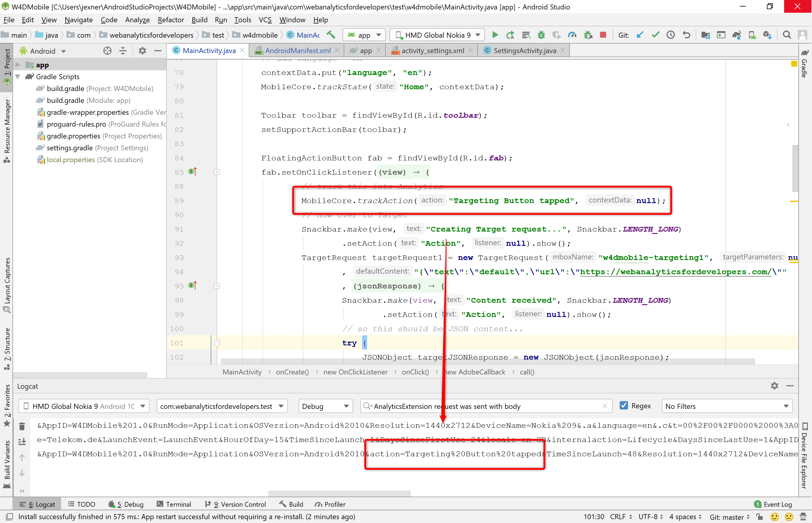Viewport: 812px width, 523px height.
Task: Collapse the lambda fold marker at line 85
Action: (217, 172)
